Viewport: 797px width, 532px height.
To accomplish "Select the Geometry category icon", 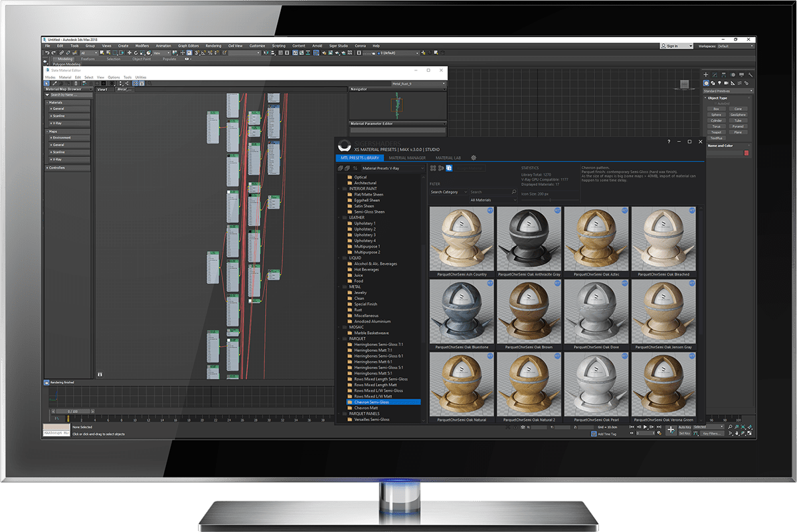I will 706,83.
